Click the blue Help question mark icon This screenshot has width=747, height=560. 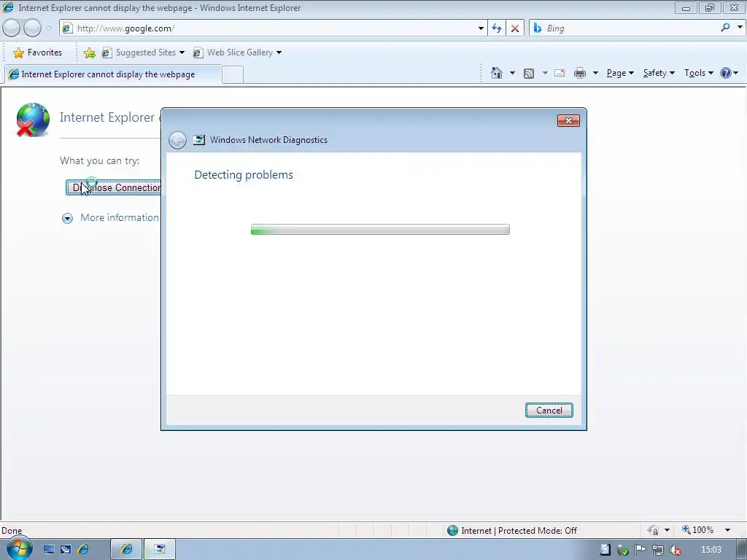click(726, 73)
